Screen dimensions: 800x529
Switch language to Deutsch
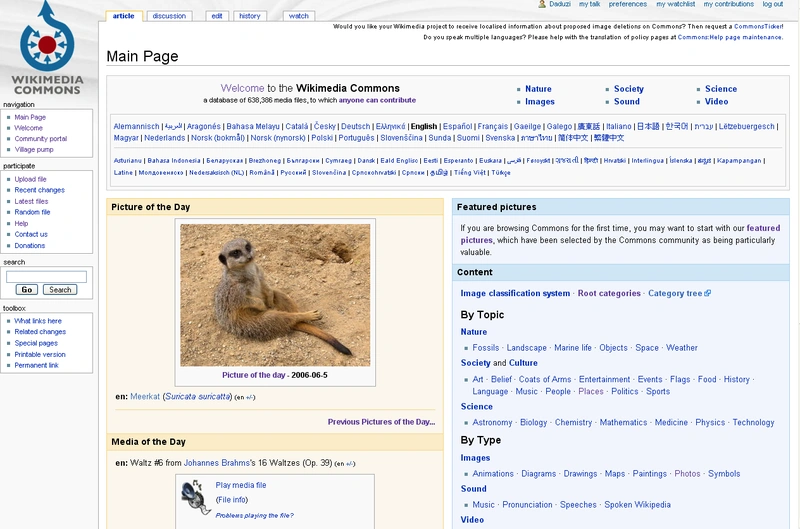pyautogui.click(x=356, y=127)
